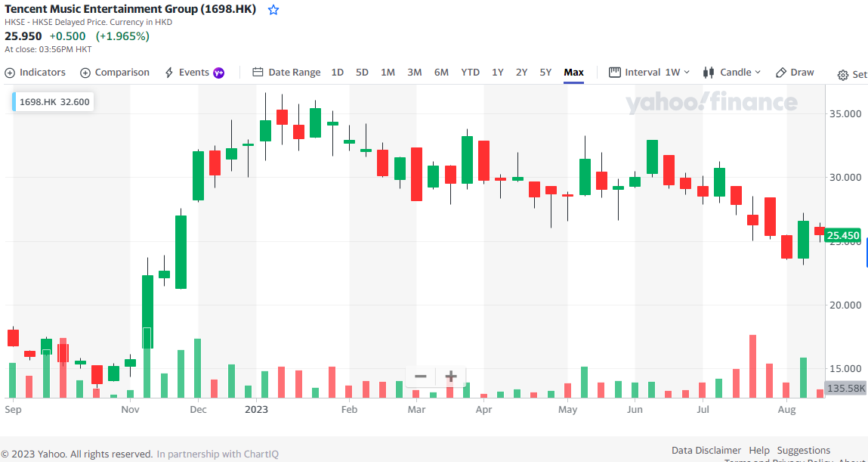Select the 1D time range
The height and width of the screenshot is (462, 868).
coord(337,73)
